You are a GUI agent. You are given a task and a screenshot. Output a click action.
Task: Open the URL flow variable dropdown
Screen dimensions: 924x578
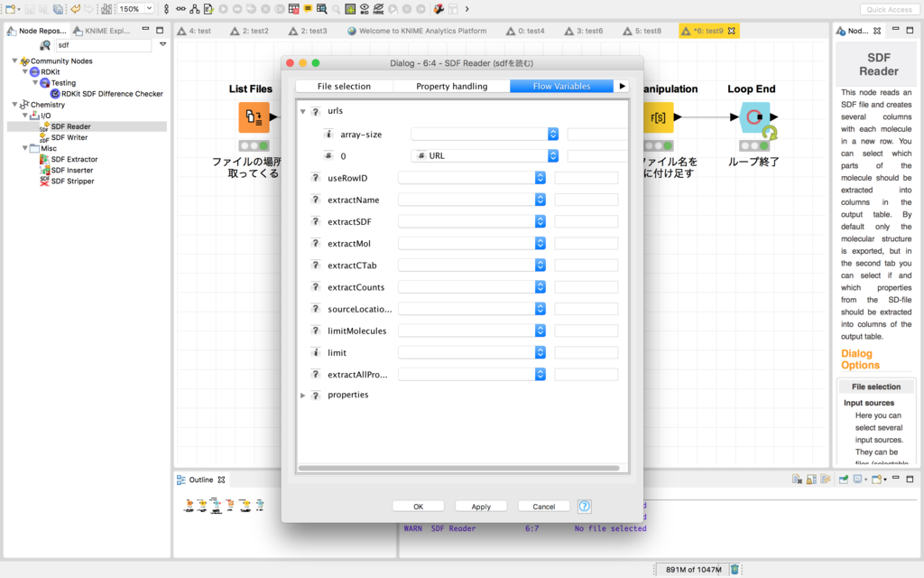point(553,155)
